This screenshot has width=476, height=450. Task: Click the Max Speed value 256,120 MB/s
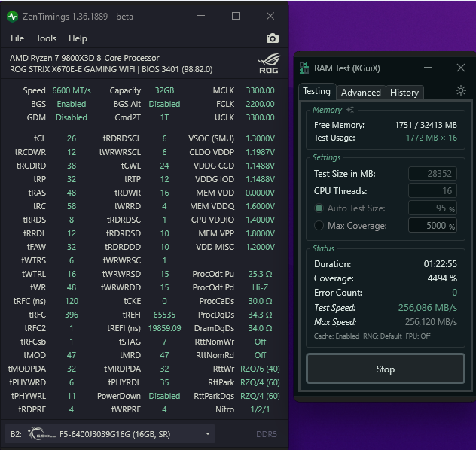pyautogui.click(x=431, y=322)
